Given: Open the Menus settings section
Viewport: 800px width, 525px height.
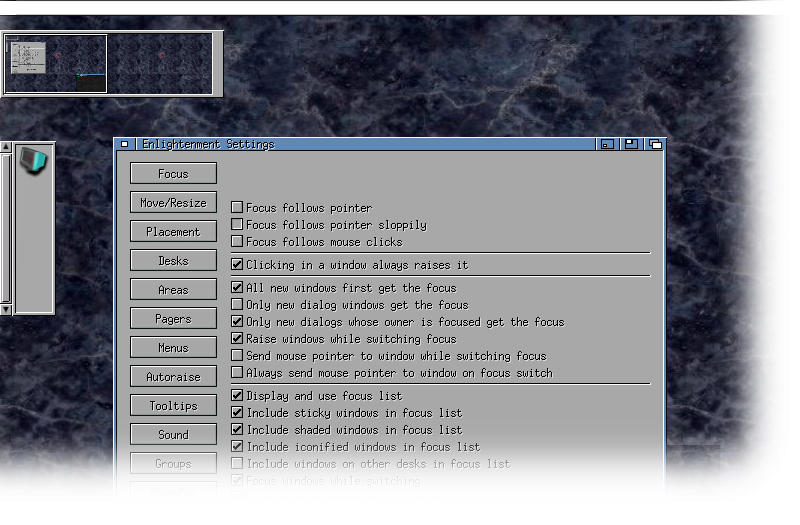Looking at the screenshot, I should coord(173,348).
